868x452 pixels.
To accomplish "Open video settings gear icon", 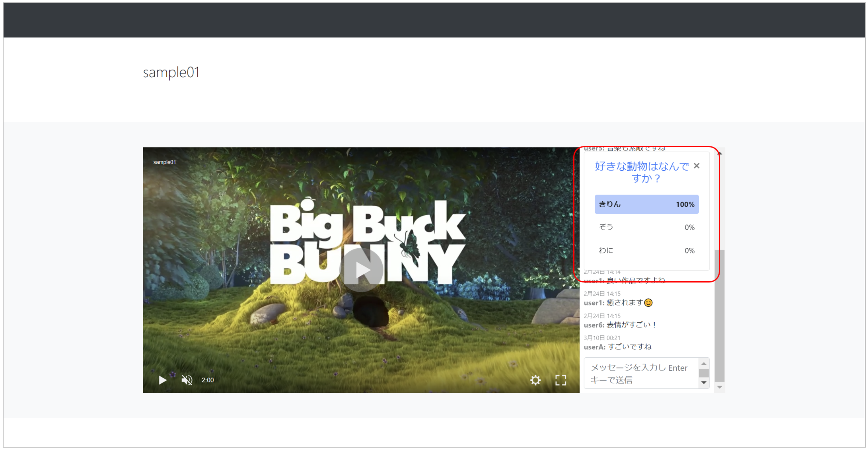I will pos(535,380).
